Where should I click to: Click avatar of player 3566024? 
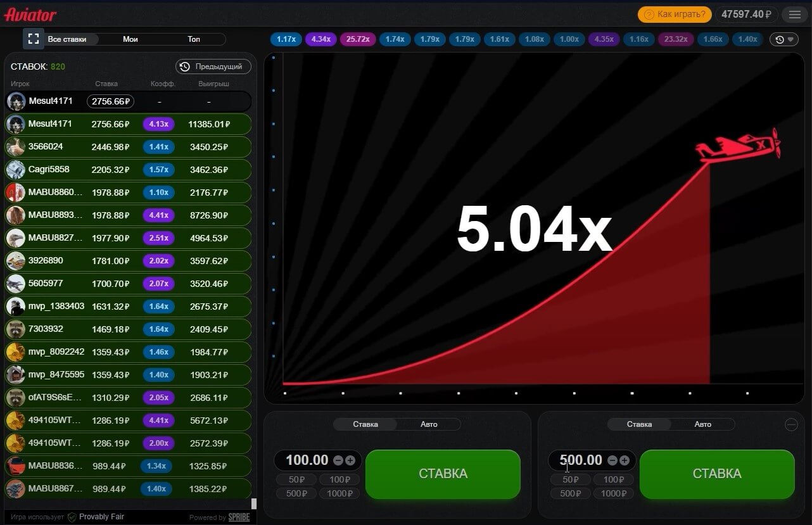pos(16,147)
